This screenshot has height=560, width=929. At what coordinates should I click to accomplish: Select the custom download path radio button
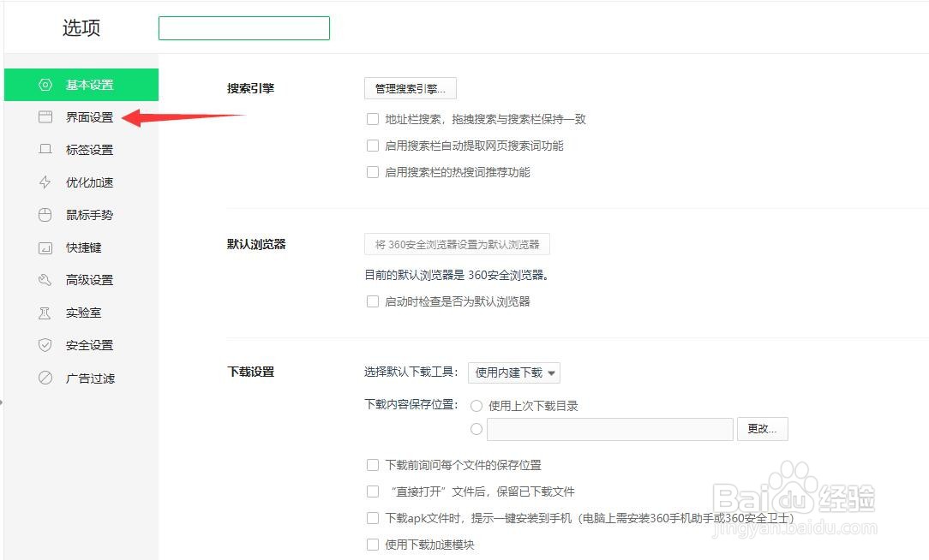click(x=476, y=429)
